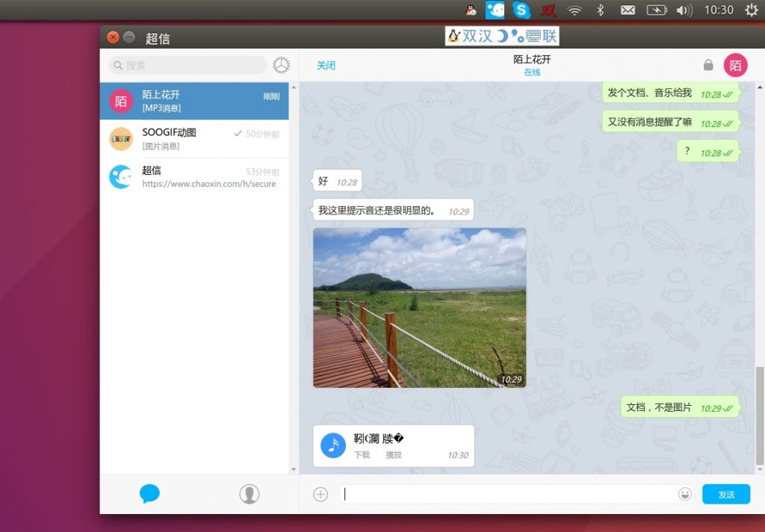
Task: Open the 超信 conversation in list
Action: (194, 177)
